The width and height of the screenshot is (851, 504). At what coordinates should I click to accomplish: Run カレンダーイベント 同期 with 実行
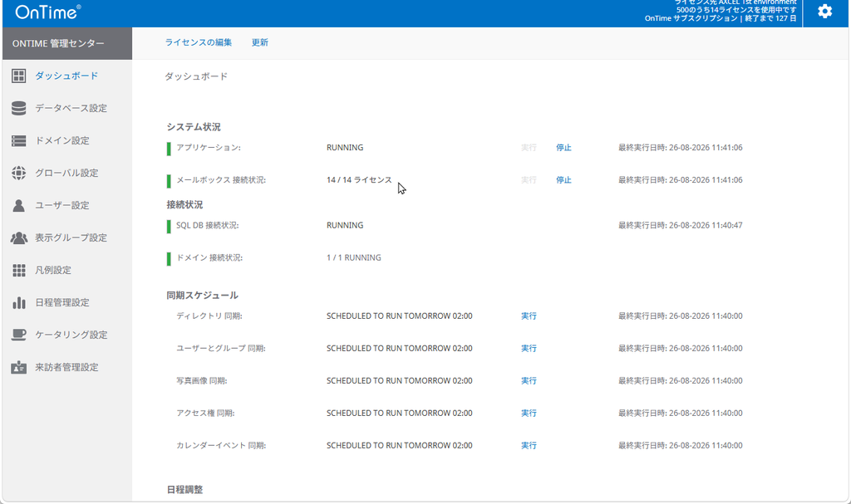click(x=529, y=445)
